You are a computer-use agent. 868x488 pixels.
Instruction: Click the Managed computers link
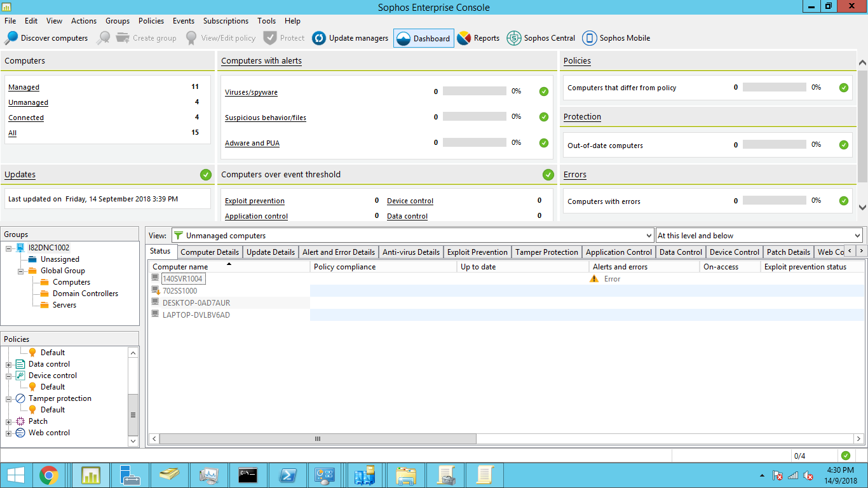tap(24, 88)
